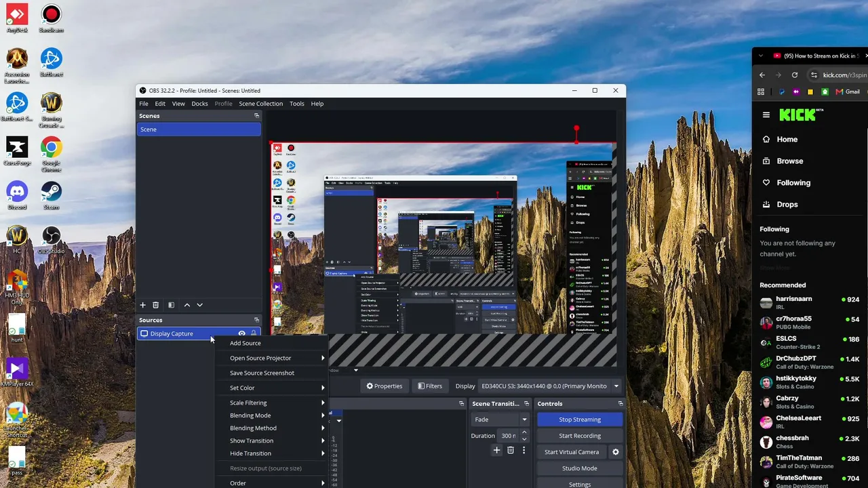Select the scene named Scene in Scenes list
Viewport: 868px width, 488px height.
[x=199, y=129]
